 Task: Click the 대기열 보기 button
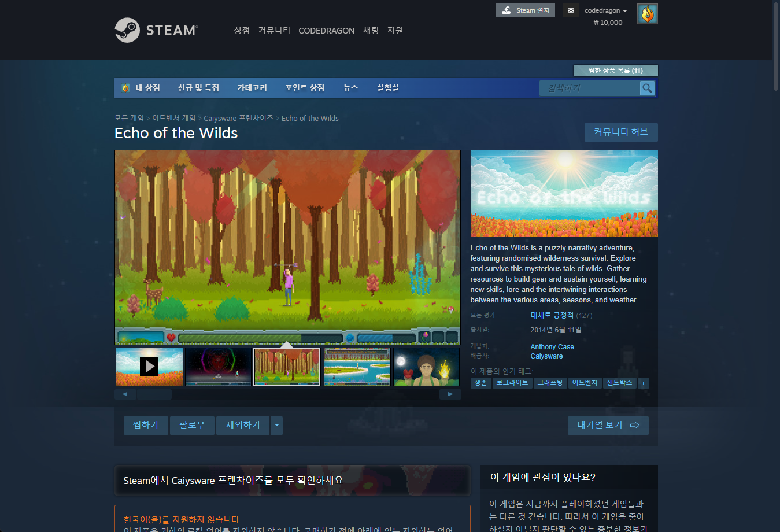point(608,426)
